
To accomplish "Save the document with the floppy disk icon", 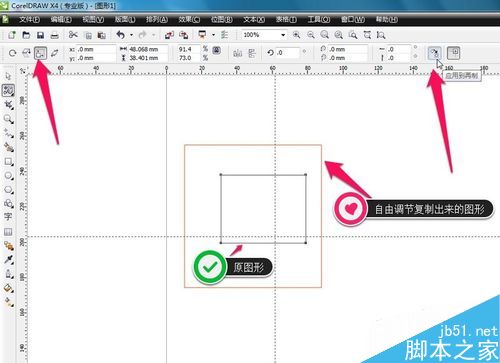I will (40, 35).
